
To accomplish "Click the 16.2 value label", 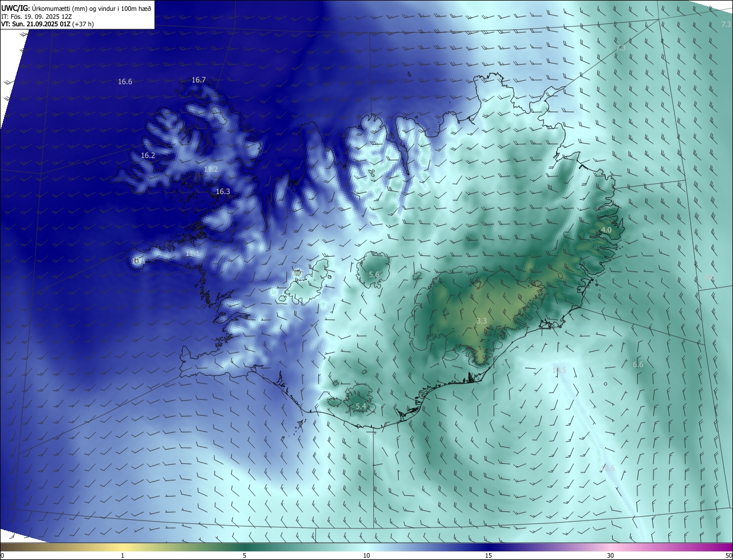I will 148,156.
